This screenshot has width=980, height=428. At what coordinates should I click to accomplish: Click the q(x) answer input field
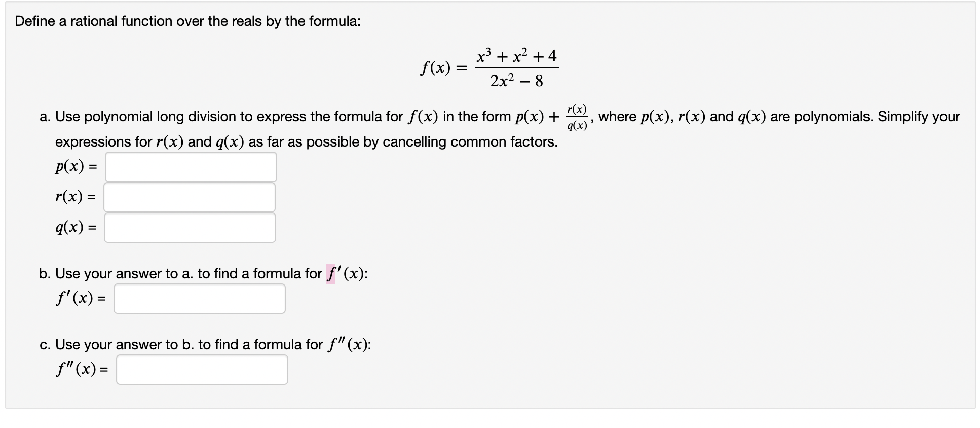tap(190, 227)
